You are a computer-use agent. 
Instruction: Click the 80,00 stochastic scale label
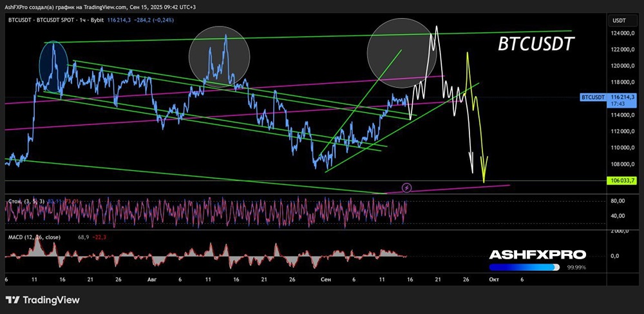618,201
